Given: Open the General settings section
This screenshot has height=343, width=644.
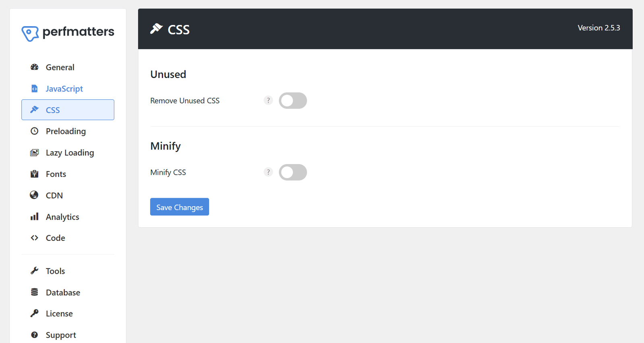Looking at the screenshot, I should point(60,67).
